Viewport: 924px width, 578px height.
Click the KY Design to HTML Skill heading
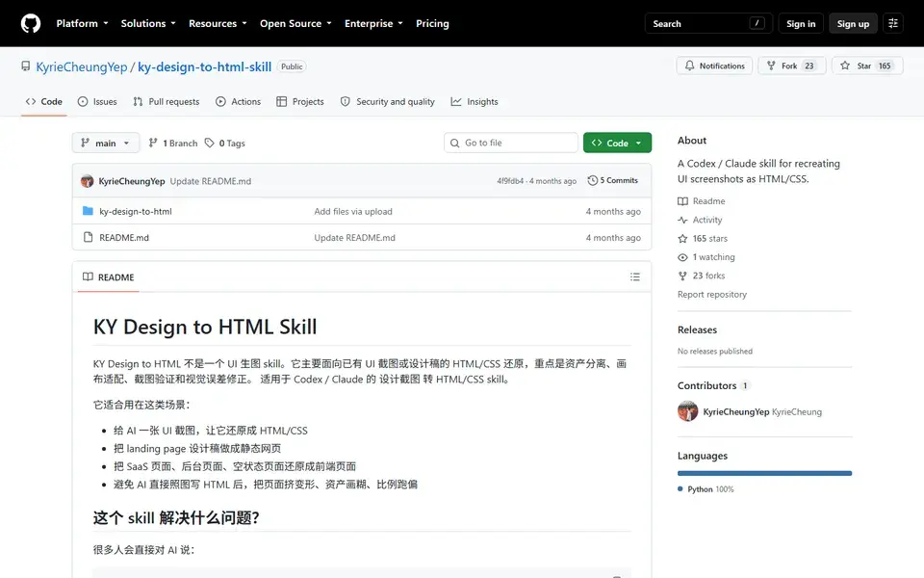pos(204,327)
